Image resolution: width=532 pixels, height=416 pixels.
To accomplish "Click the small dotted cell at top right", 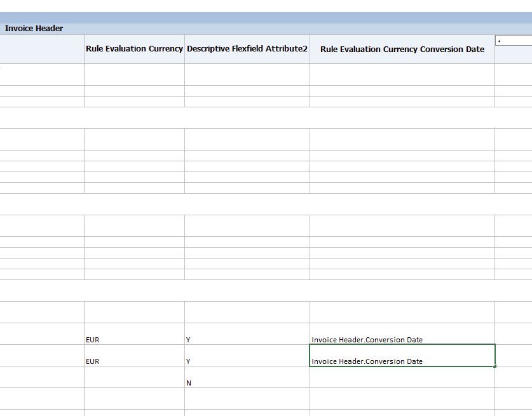I will [x=511, y=40].
